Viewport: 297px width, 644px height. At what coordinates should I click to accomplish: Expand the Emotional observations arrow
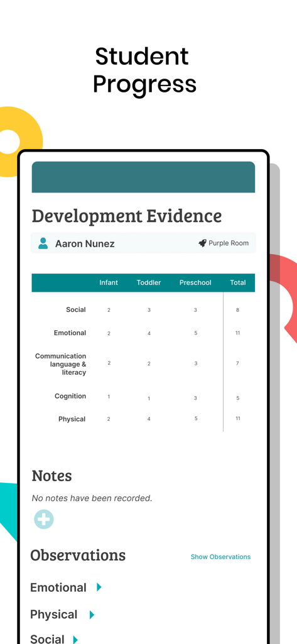click(x=99, y=587)
